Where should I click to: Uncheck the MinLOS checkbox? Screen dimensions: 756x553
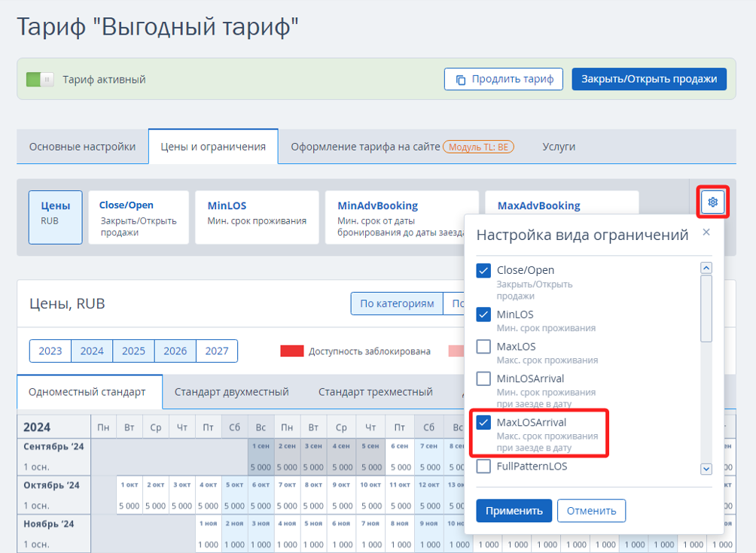click(483, 315)
